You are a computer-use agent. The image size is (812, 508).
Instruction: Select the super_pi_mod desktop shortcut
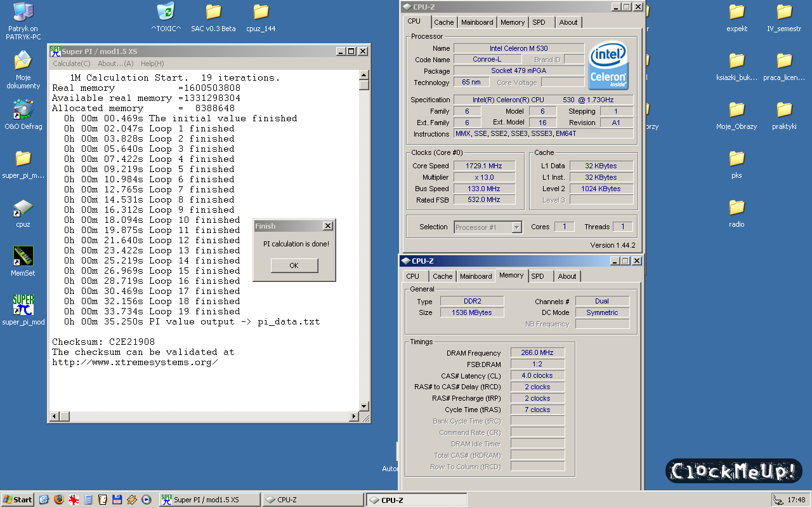tap(23, 310)
